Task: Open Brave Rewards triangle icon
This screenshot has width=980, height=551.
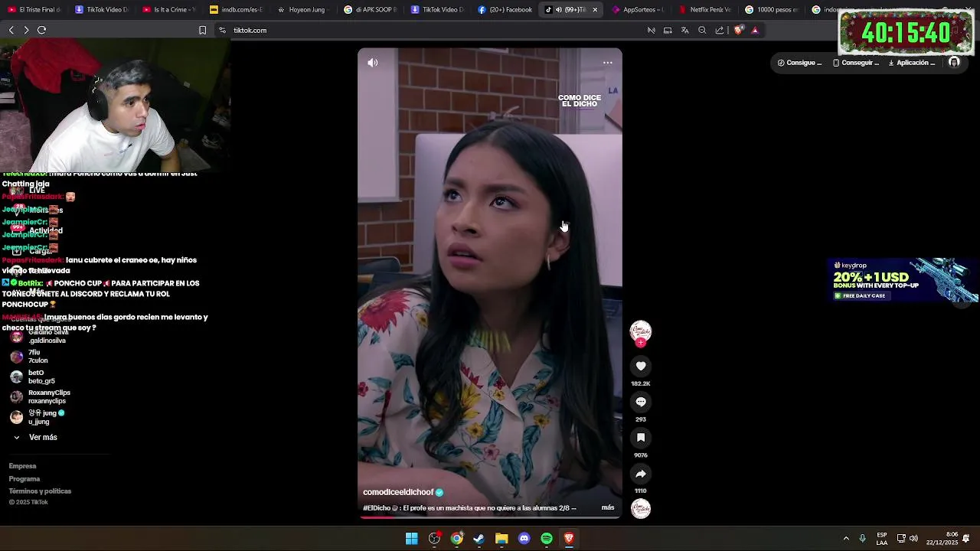Action: tap(755, 31)
